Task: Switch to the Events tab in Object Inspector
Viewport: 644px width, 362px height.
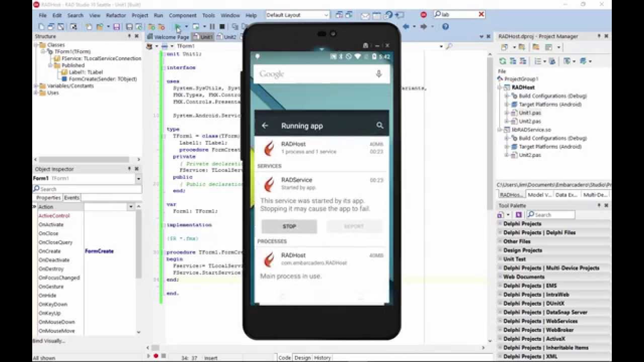Action: click(71, 198)
